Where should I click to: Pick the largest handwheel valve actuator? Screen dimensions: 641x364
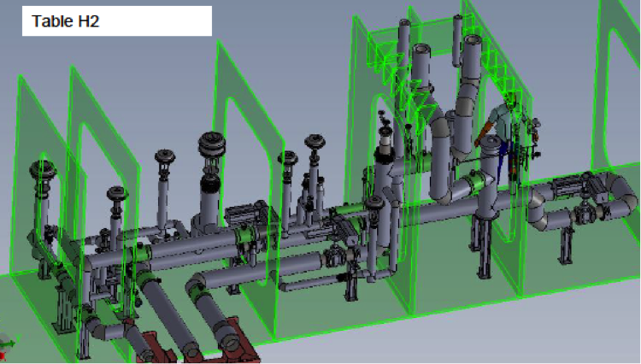211,147
